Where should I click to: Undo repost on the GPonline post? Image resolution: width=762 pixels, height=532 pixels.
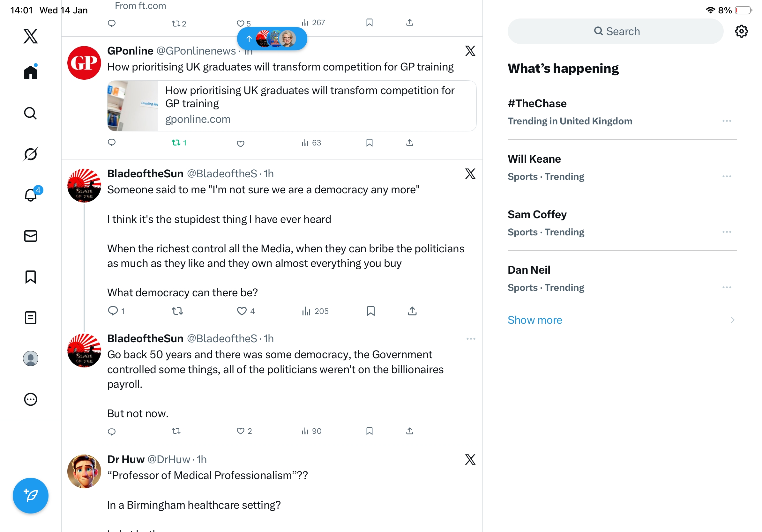(179, 143)
